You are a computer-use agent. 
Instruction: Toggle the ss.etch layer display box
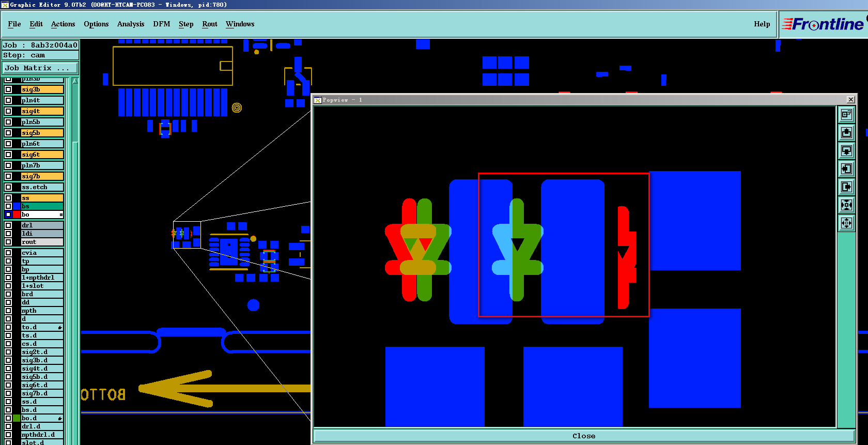[8, 187]
